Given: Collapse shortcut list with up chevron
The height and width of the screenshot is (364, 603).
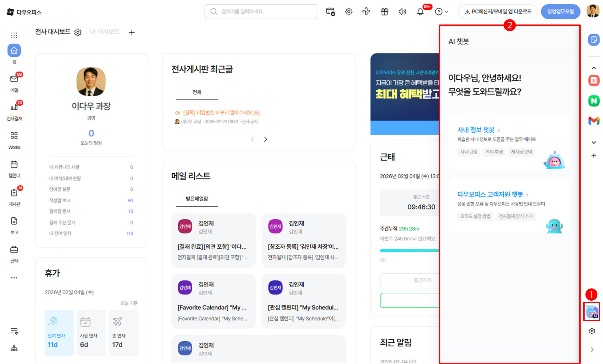Looking at the screenshot, I should (594, 68).
